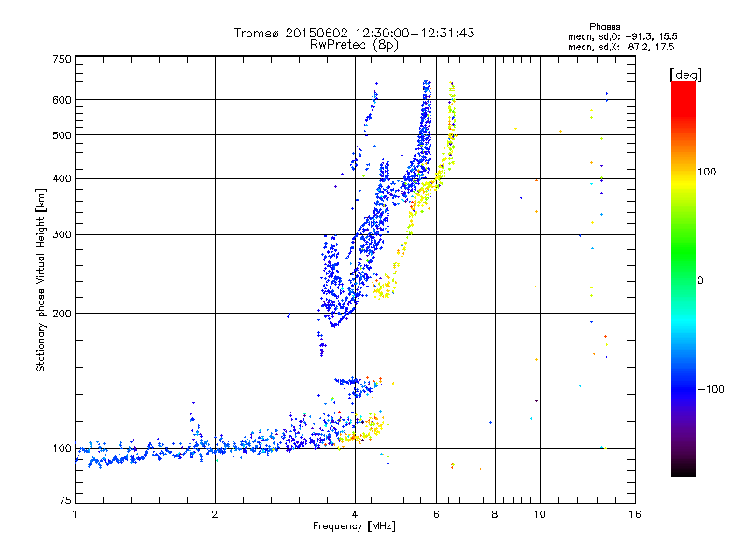This screenshot has height=560, width=747.
Task: Click the '[deg]' colorbar unit label
Action: click(685, 76)
